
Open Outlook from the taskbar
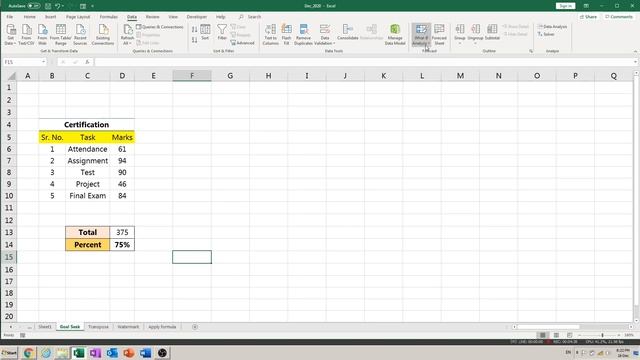tap(112, 353)
